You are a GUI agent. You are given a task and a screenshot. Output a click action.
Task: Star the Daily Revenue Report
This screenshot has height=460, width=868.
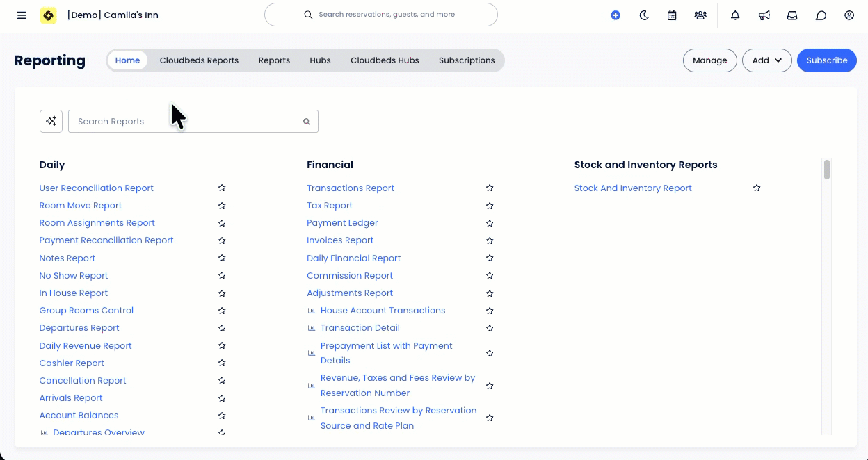click(x=222, y=346)
